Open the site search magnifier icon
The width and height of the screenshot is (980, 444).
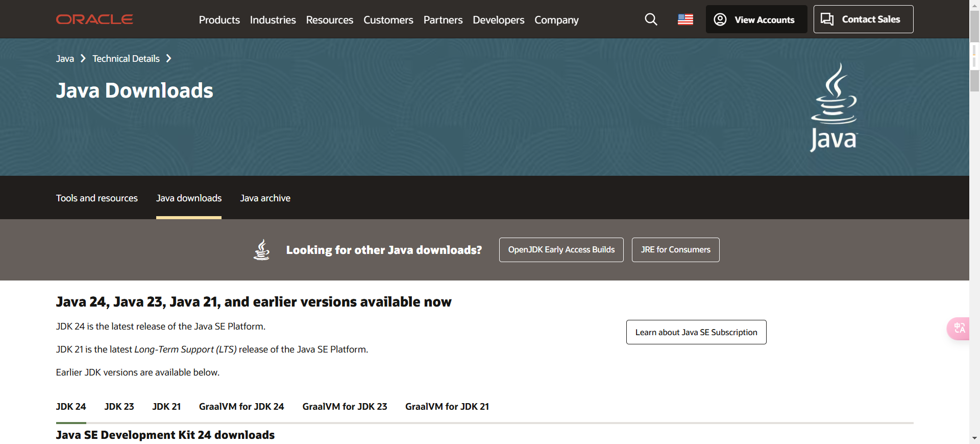(651, 19)
